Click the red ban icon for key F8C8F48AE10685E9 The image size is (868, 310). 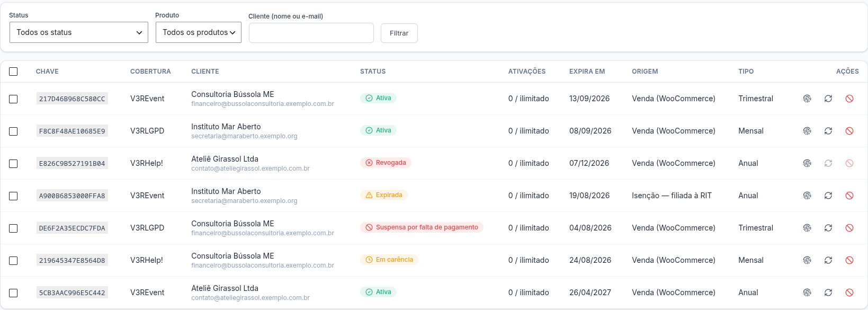(849, 131)
